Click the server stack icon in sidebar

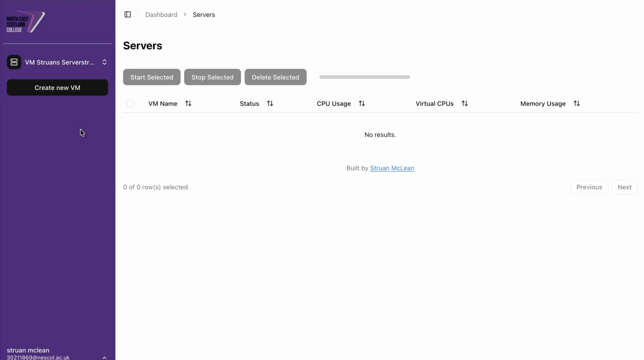tap(14, 62)
